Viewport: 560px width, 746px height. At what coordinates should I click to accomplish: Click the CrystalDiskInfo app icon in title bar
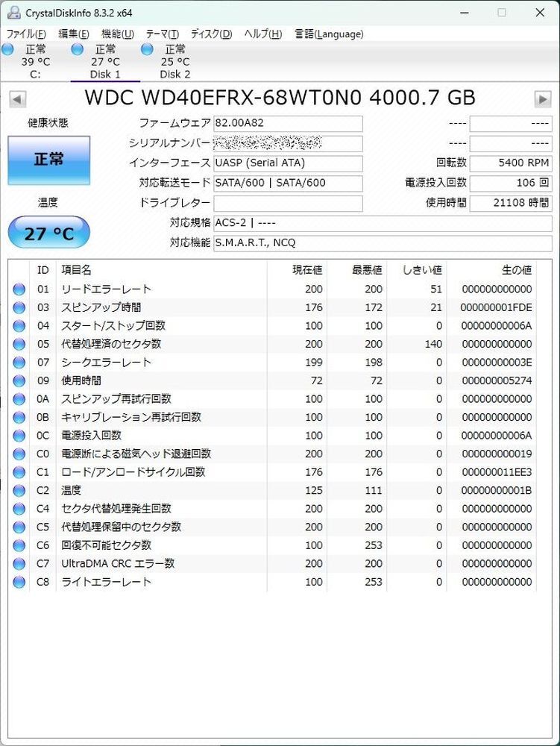pos(13,13)
